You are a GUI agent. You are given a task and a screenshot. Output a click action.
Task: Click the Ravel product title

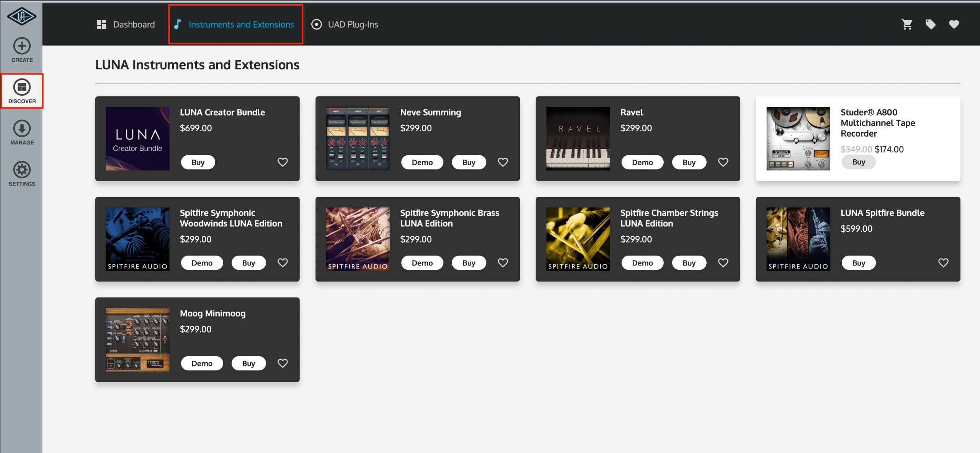[x=632, y=112]
